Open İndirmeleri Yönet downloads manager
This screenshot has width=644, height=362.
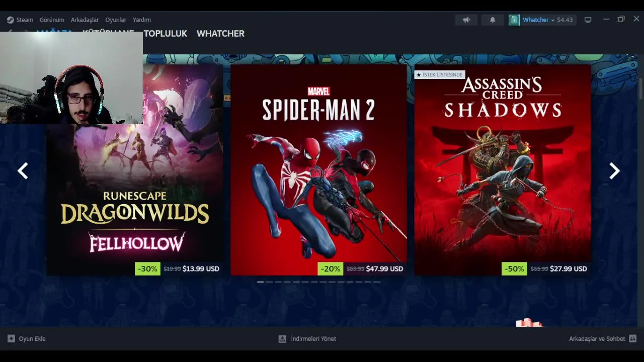click(x=313, y=339)
